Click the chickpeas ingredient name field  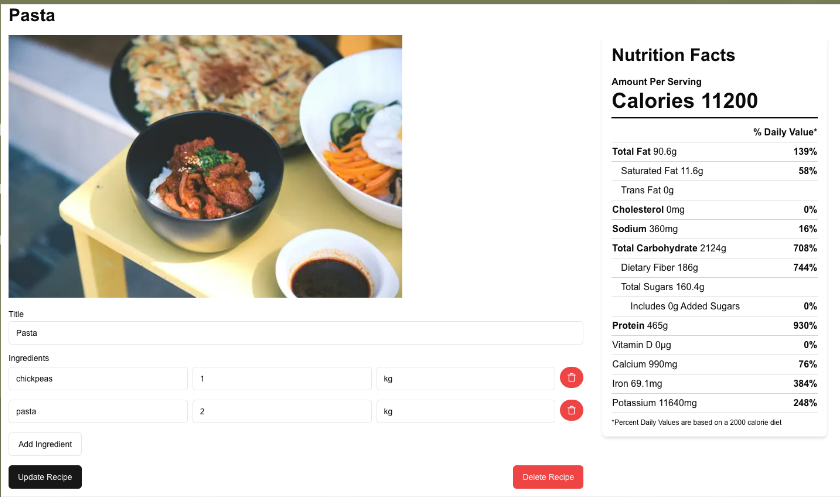(98, 379)
